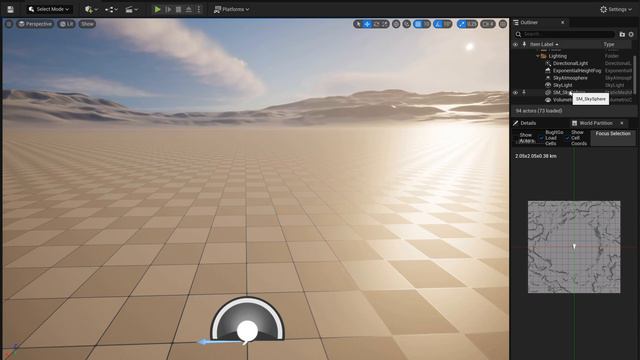Open the Settings menu at top right
The width and height of the screenshot is (640, 360).
click(x=616, y=9)
